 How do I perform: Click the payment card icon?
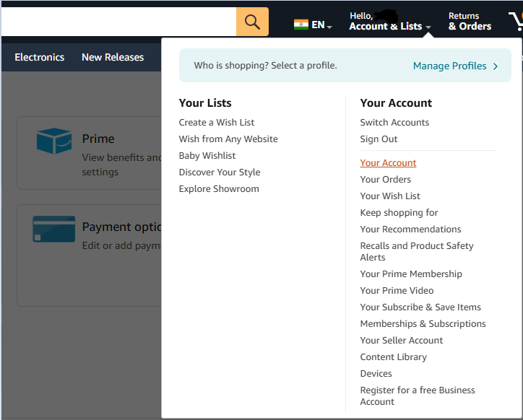point(53,229)
